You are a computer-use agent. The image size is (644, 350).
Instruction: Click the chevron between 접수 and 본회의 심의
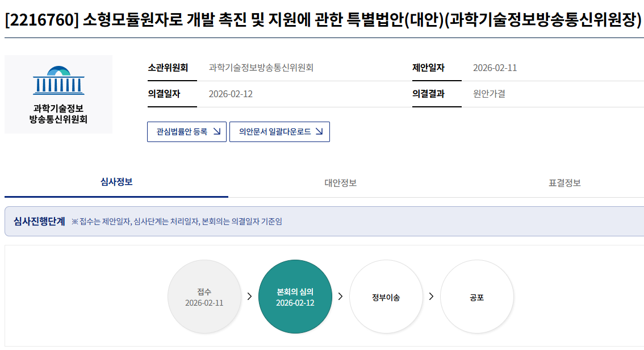tap(249, 296)
